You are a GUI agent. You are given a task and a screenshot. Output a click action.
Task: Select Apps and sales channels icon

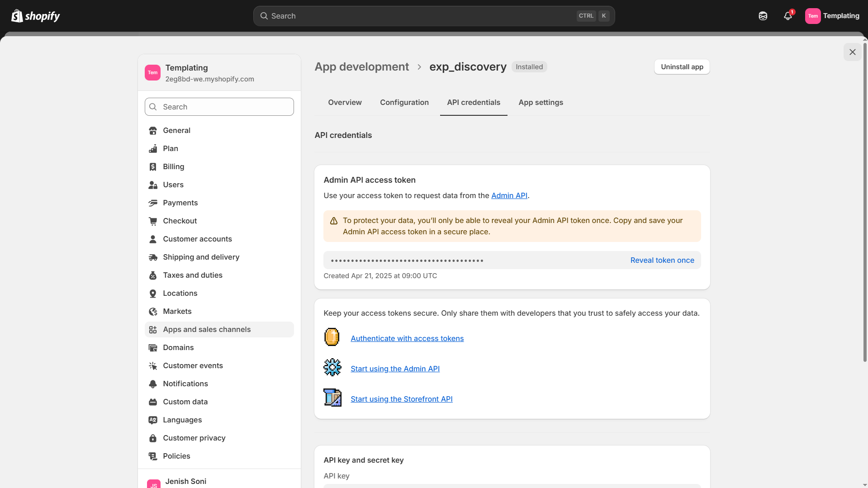pyautogui.click(x=153, y=330)
